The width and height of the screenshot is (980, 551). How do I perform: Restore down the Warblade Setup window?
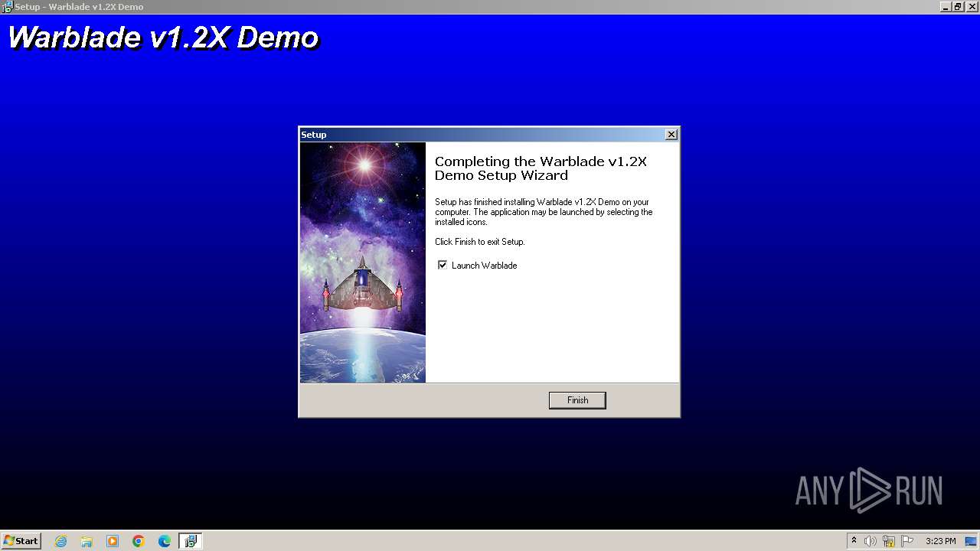click(958, 7)
